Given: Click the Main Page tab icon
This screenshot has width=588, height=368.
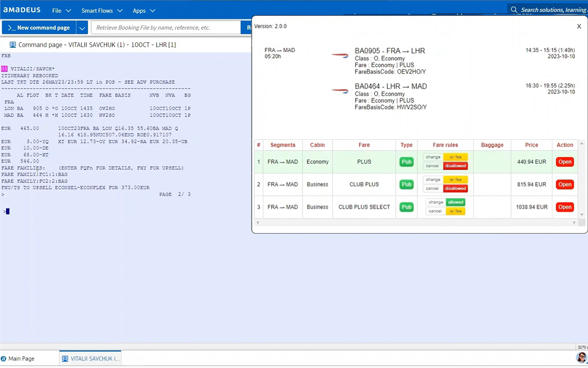Looking at the screenshot, I should click(4, 359).
